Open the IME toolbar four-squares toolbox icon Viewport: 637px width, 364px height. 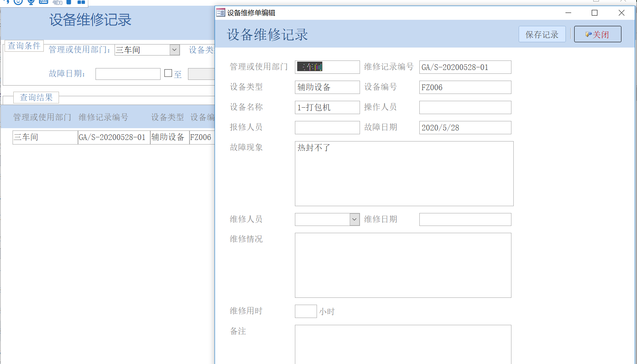(x=81, y=2)
